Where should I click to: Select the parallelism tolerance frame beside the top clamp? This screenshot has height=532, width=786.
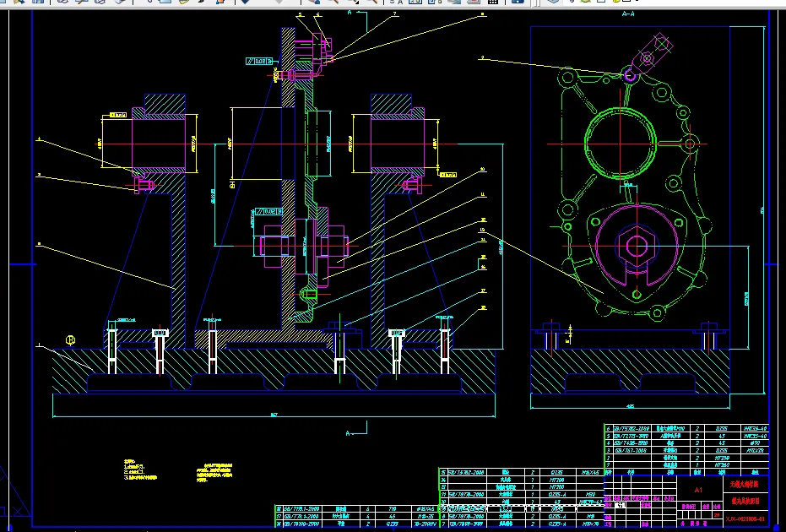[259, 61]
